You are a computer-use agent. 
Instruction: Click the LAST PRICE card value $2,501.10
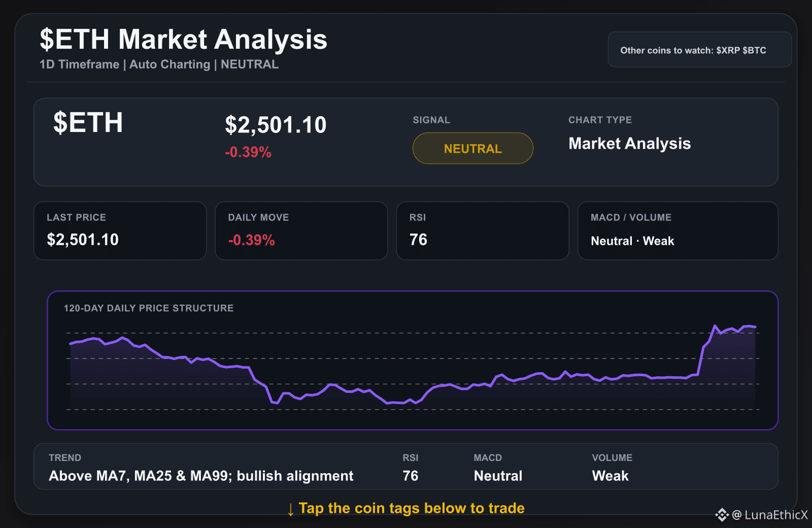click(x=83, y=240)
